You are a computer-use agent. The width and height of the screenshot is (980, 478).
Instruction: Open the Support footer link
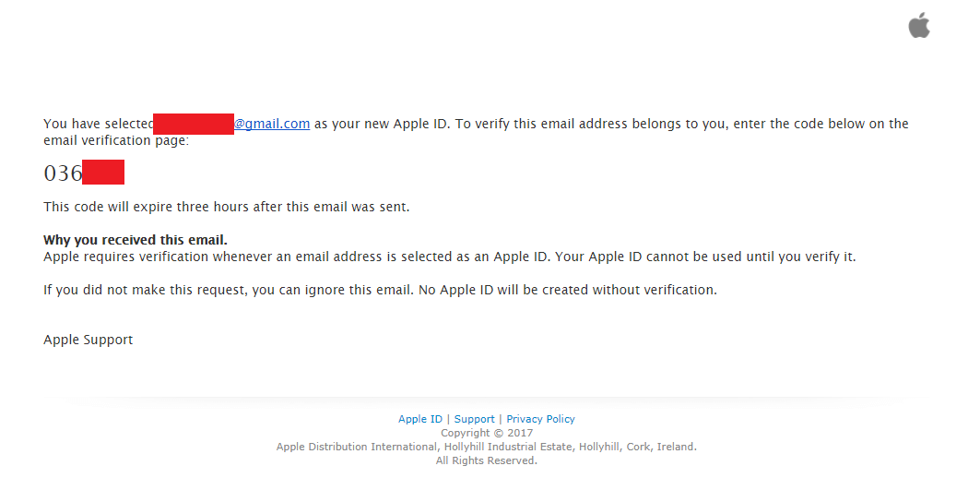475,419
